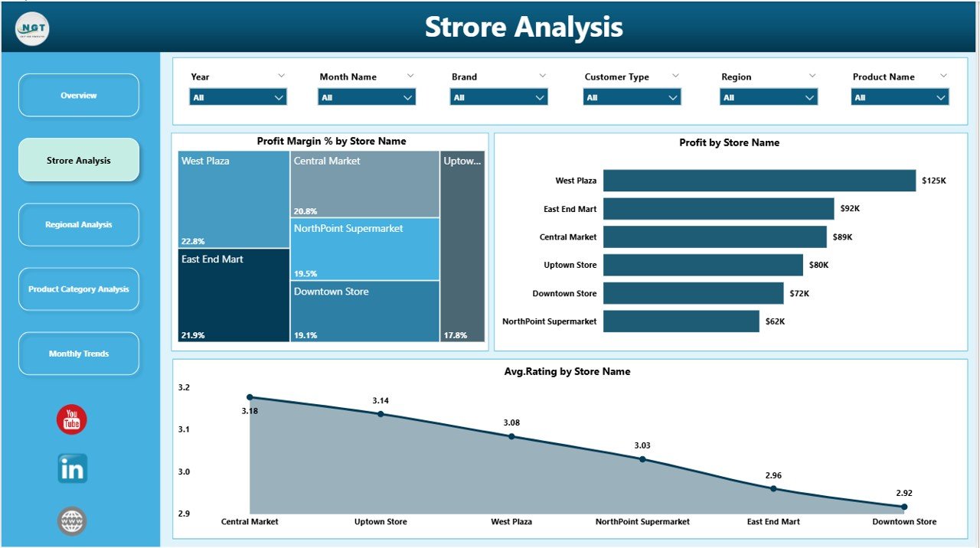Click the Regional Analysis button
This screenshot has height=548, width=980.
coord(78,224)
